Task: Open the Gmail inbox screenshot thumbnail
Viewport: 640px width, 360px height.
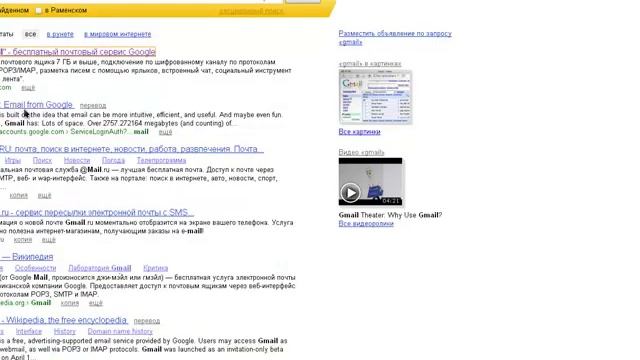Action: tap(375, 97)
